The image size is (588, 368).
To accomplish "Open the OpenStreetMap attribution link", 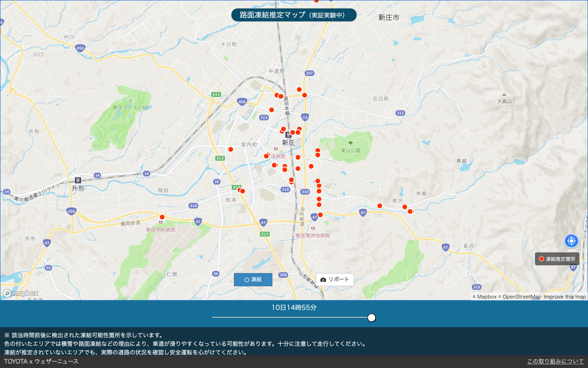I will pos(520,297).
